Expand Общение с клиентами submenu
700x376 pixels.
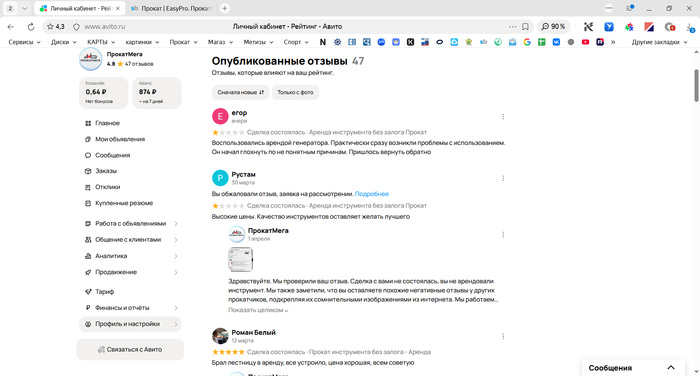point(130,240)
